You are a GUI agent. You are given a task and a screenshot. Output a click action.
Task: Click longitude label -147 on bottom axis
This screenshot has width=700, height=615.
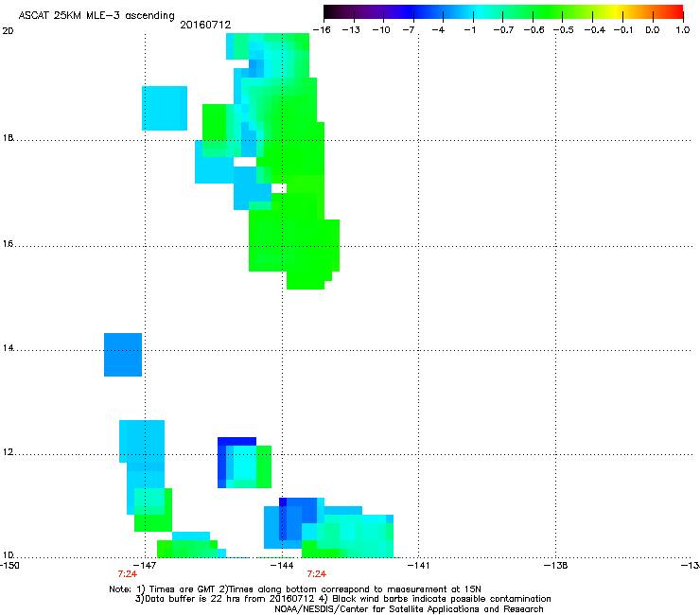coord(145,566)
